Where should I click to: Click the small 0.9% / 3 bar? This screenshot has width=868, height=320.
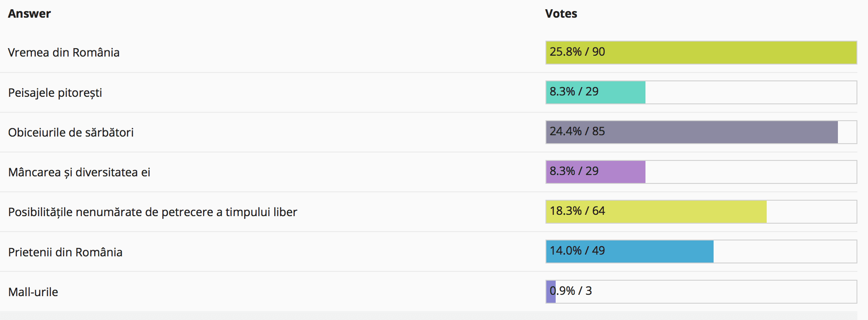551,292
